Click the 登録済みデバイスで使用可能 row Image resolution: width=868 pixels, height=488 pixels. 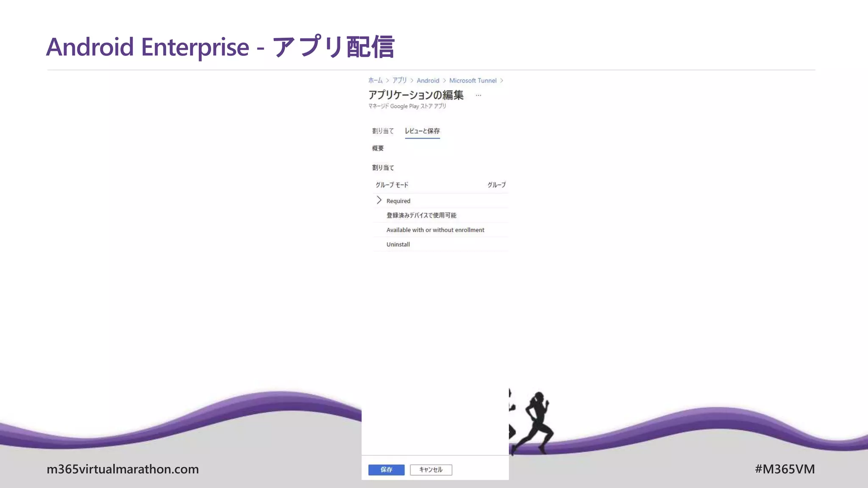click(x=440, y=215)
